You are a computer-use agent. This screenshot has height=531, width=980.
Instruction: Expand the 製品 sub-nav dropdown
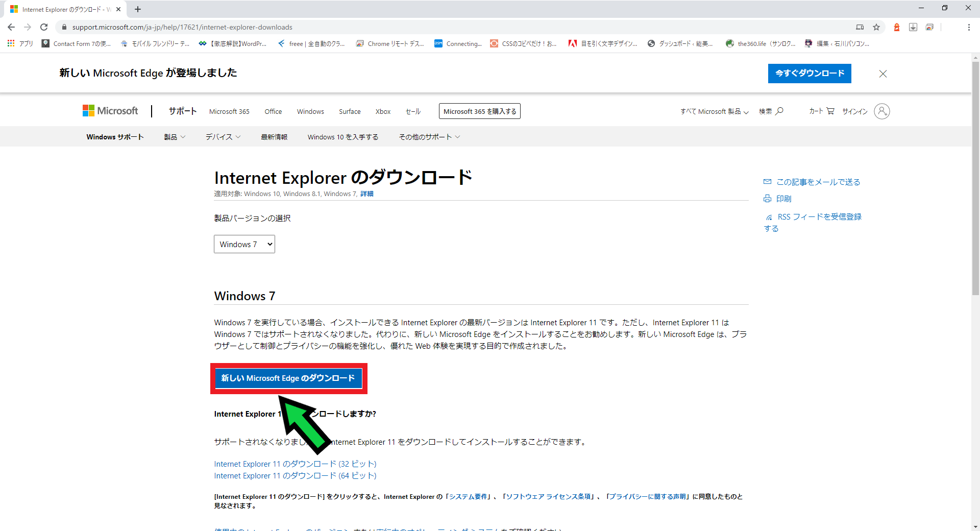[x=175, y=137]
